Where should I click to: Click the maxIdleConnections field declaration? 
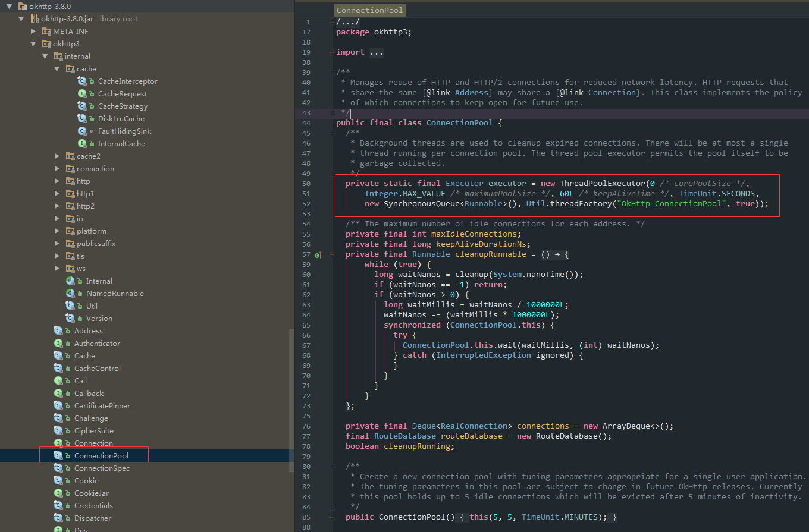475,234
